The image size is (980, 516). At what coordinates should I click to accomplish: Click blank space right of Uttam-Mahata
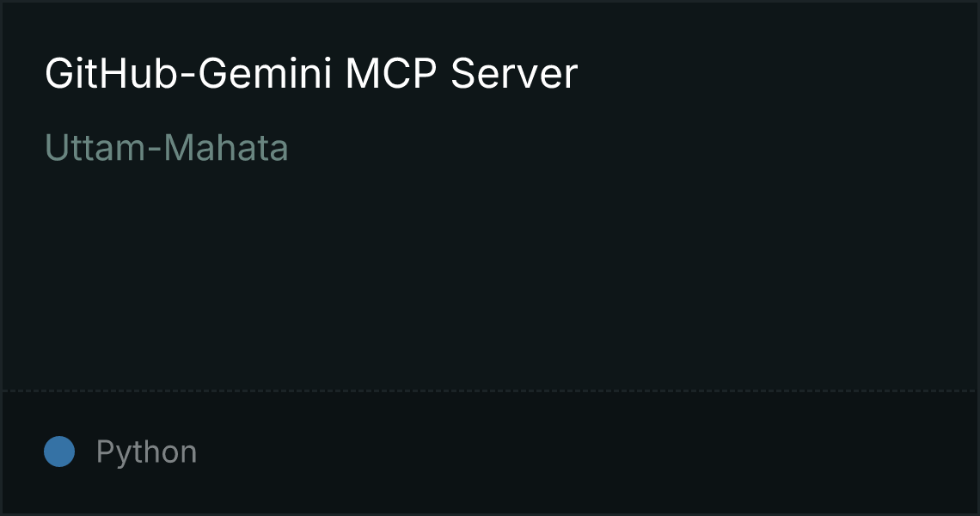(x=625, y=148)
